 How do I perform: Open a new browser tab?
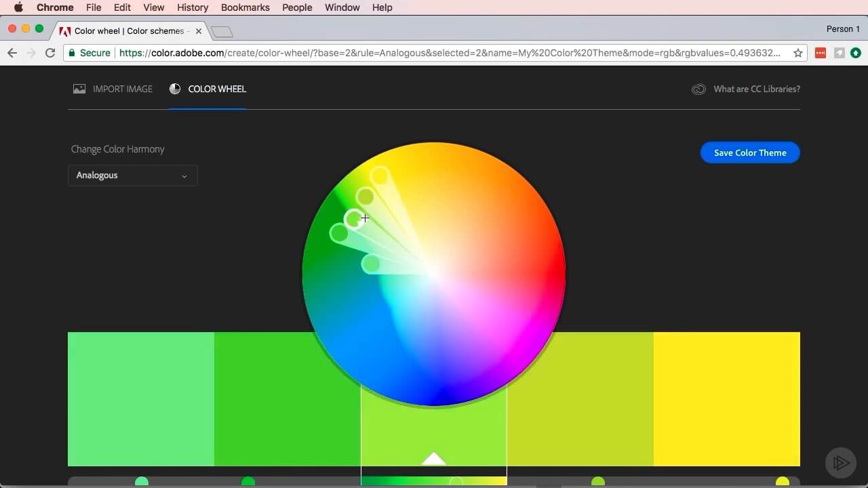[222, 32]
